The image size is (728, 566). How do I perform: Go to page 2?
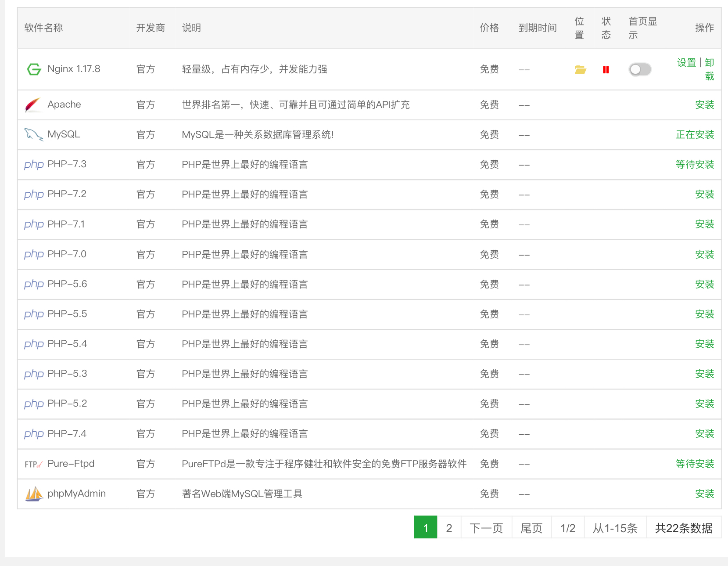click(449, 527)
